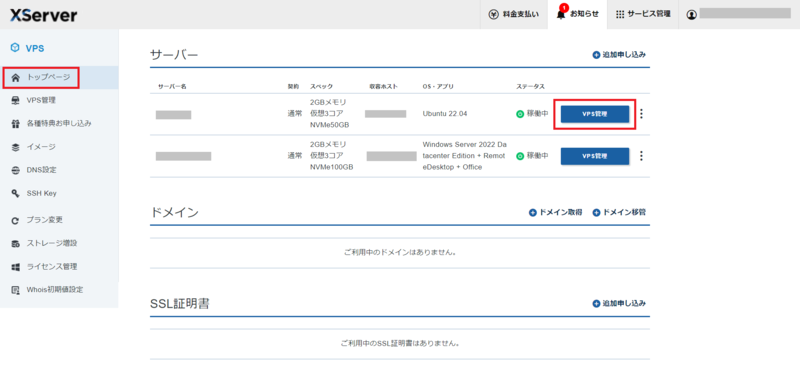Open 各種特典お申し込み in sidebar

[59, 123]
